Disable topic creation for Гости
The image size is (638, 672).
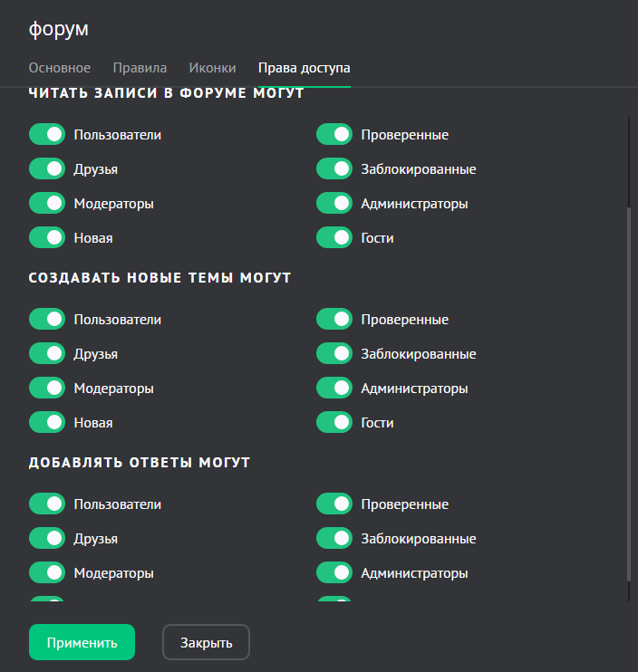click(334, 423)
